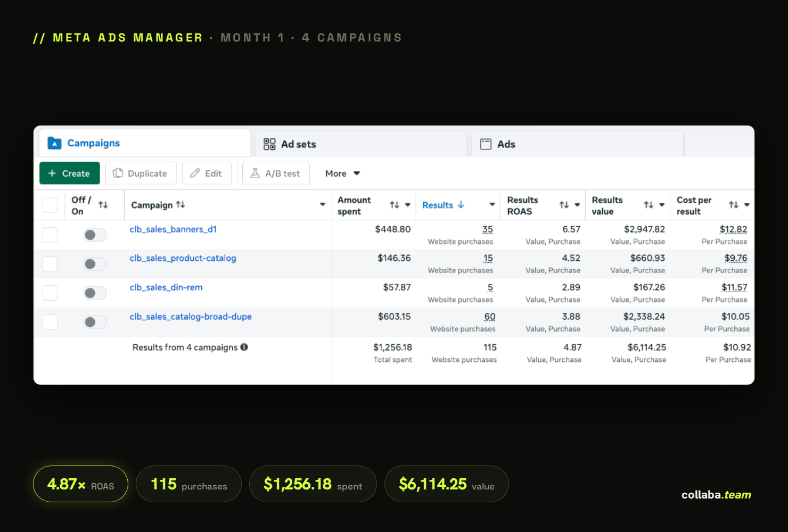Screen dimensions: 788x532
Task: Click info icon next to Results from 4 campaigns
Action: 244,347
